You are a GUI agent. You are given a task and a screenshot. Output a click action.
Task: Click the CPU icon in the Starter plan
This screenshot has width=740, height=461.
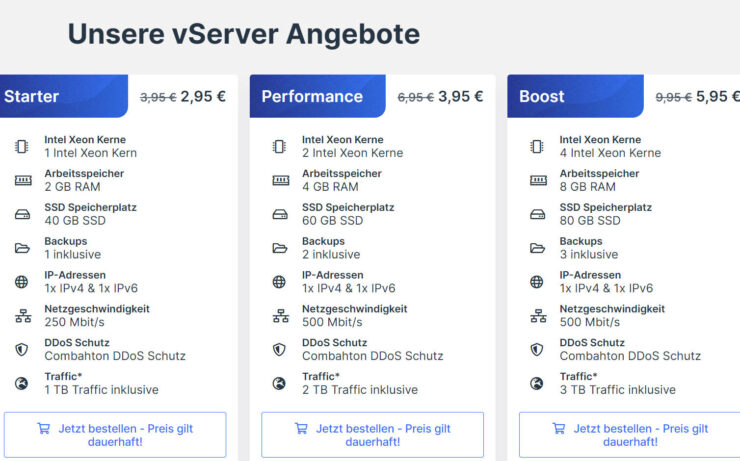coord(22,146)
